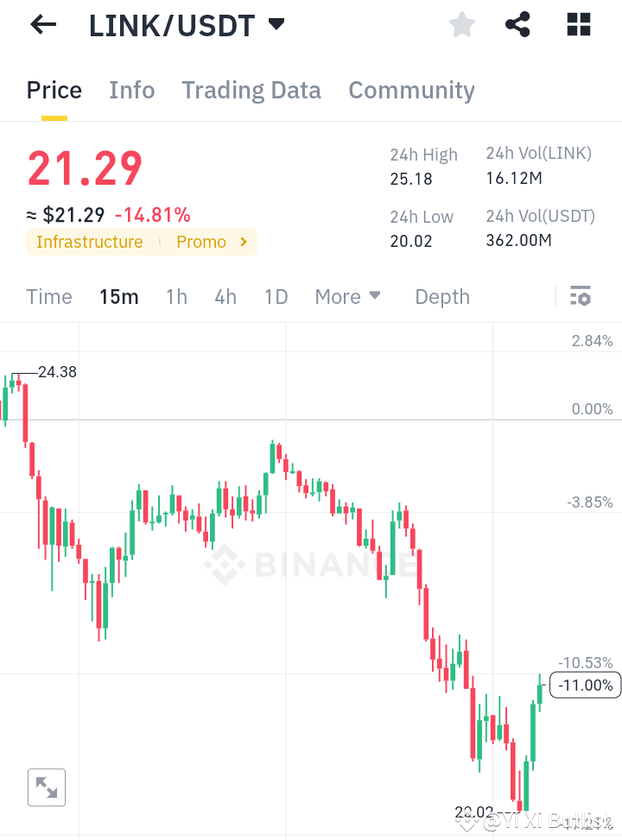Expand the More timeframe dropdown
The height and width of the screenshot is (840, 622).
click(347, 296)
